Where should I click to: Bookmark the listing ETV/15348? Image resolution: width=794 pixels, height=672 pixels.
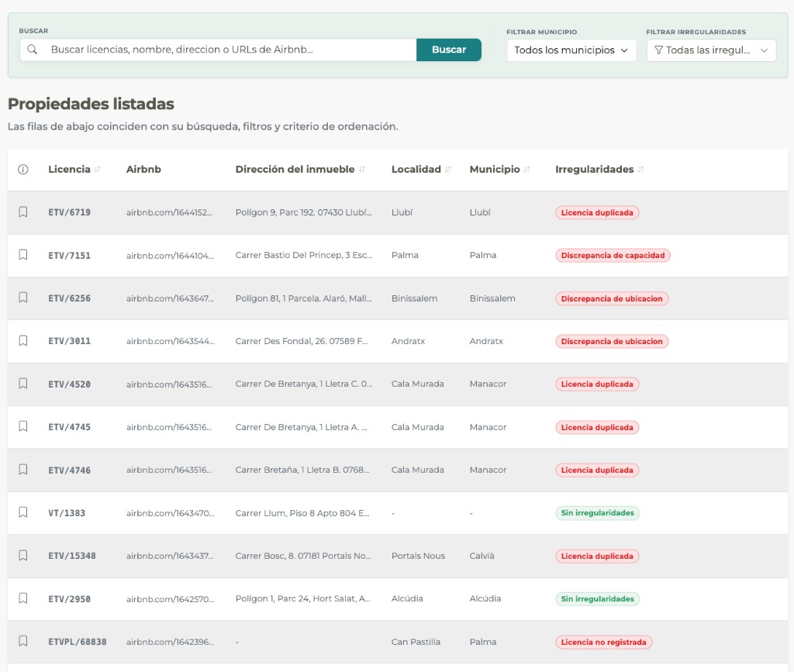tap(23, 556)
